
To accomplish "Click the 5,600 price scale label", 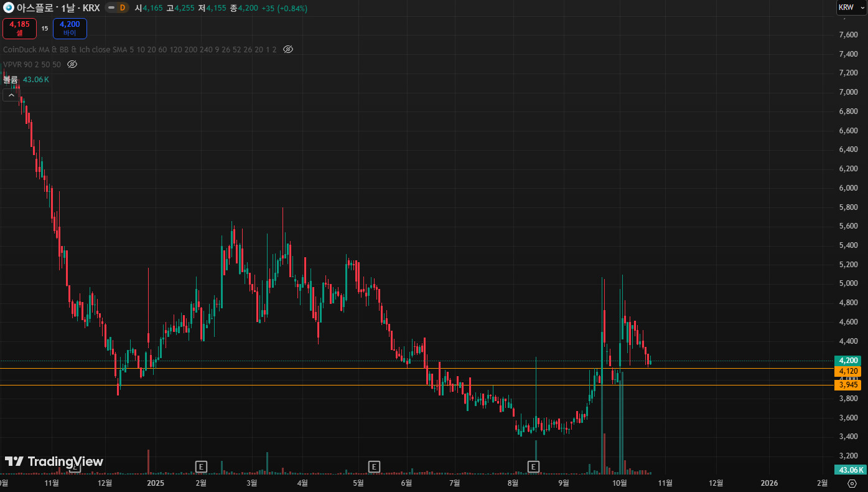I will 849,226.
